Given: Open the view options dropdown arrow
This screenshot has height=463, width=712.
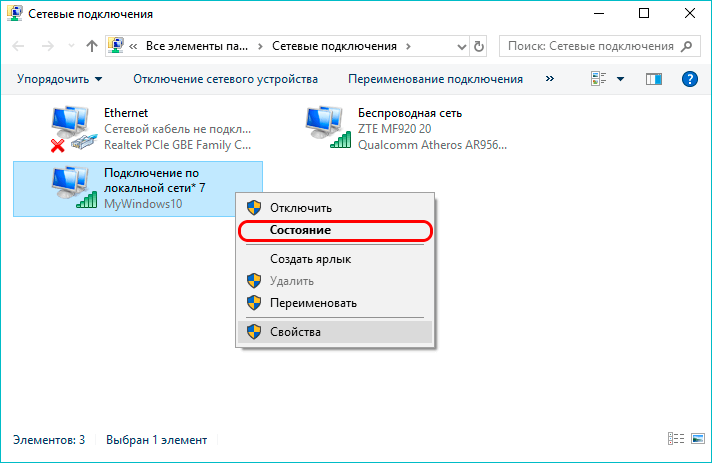Looking at the screenshot, I should pyautogui.click(x=620, y=79).
